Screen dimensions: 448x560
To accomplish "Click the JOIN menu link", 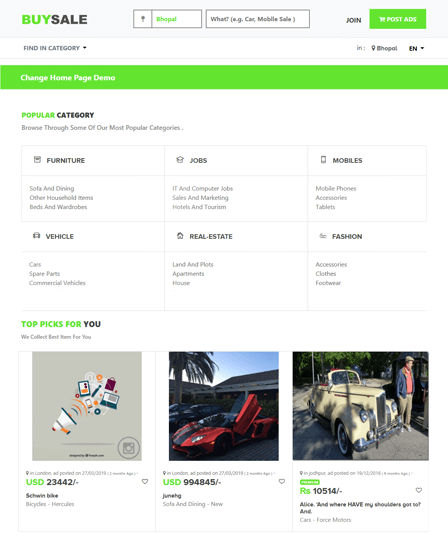I will (353, 20).
